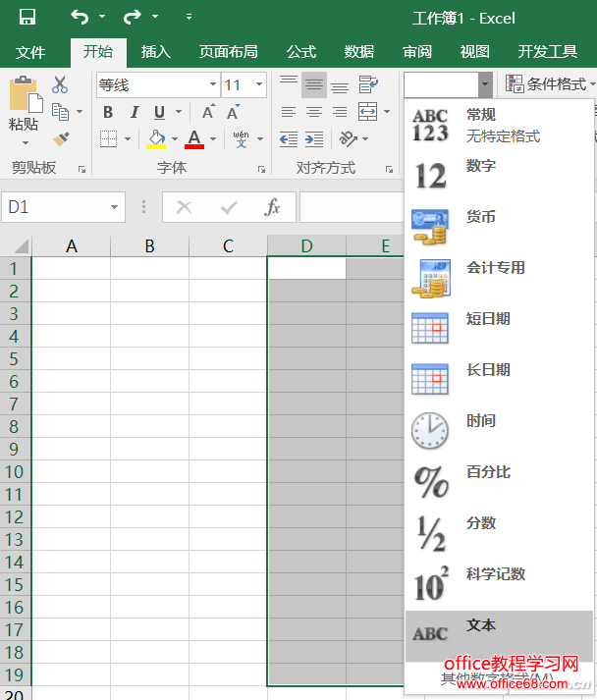Select 百分比 percentage format

(x=499, y=482)
